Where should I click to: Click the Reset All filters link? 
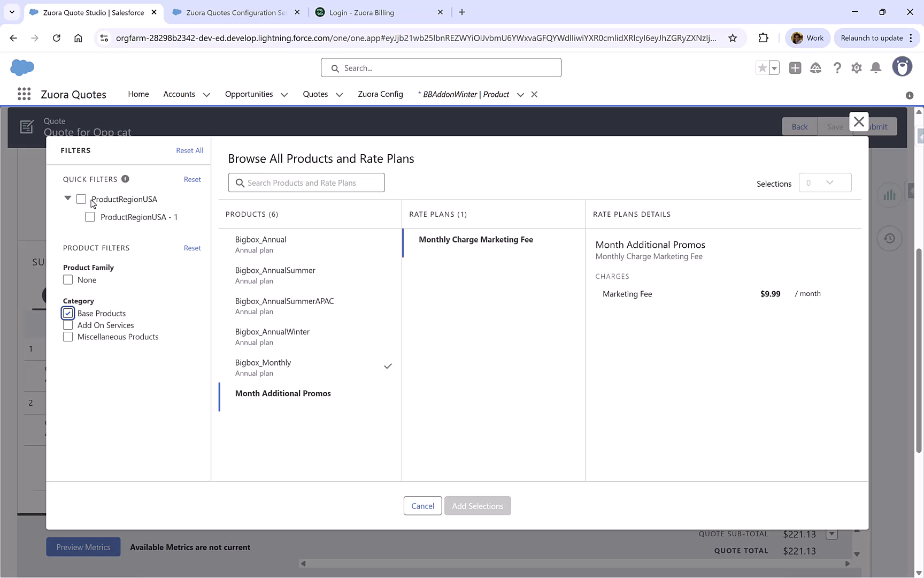(189, 150)
